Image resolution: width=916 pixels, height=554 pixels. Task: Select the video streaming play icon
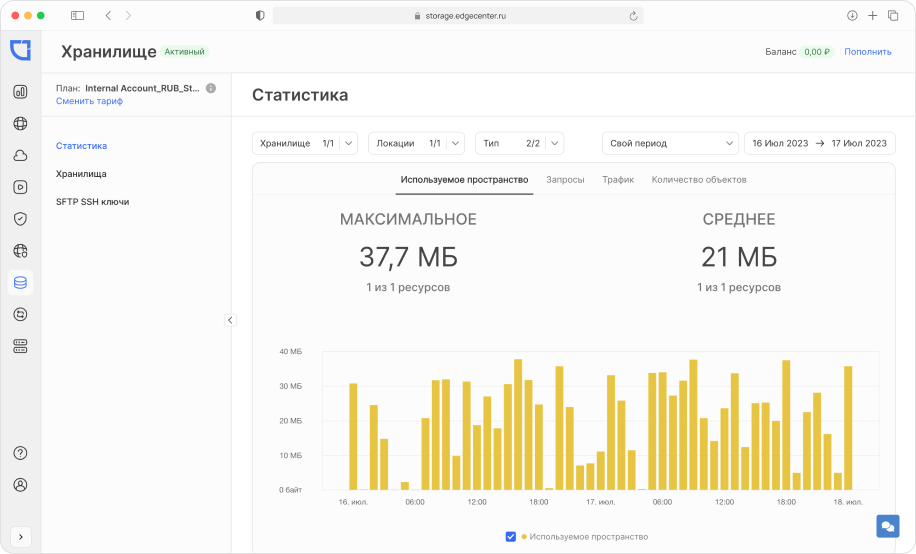coord(20,186)
